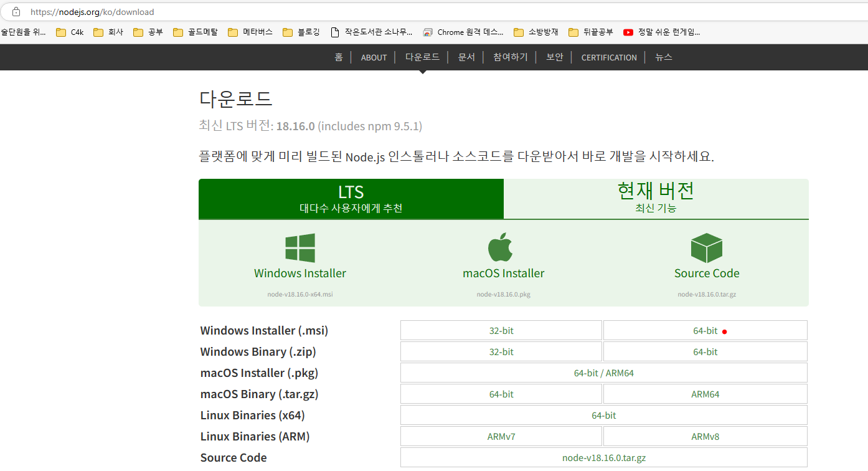
Task: Download Linux Binaries ARMv8
Action: (705, 437)
